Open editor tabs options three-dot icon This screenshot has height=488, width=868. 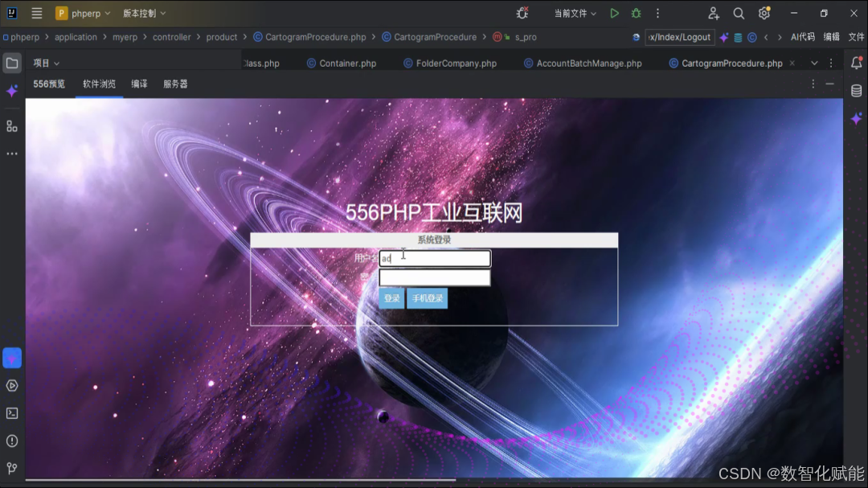831,64
